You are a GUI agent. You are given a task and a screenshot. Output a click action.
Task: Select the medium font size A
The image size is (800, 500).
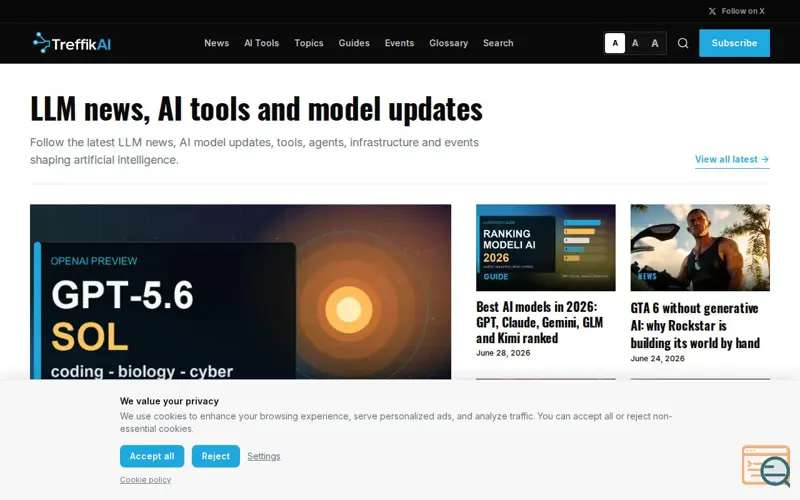coord(635,43)
